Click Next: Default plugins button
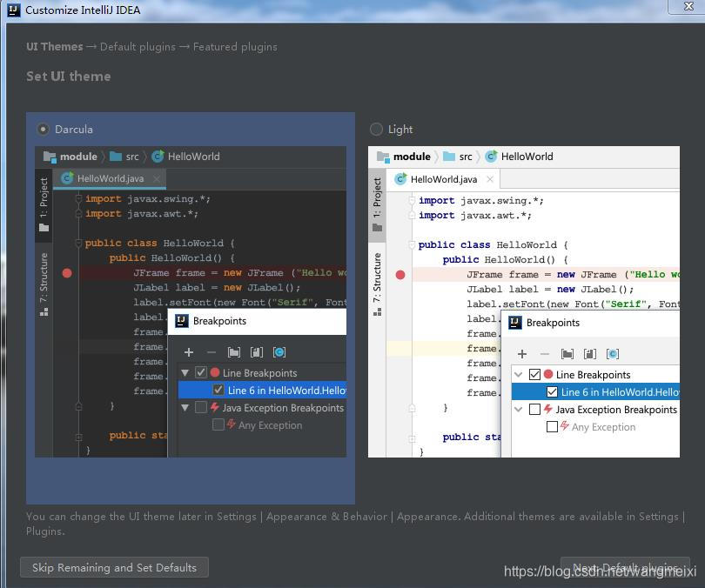This screenshot has height=588, width=705. (625, 567)
